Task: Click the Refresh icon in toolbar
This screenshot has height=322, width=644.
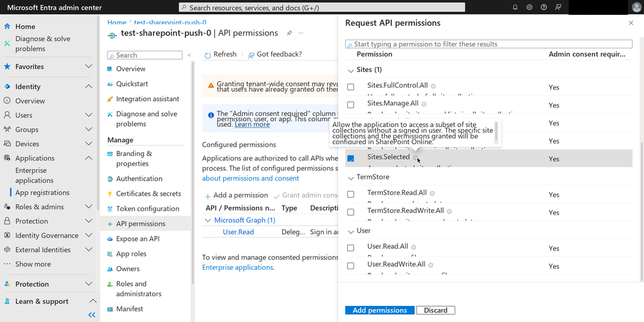Action: point(208,55)
